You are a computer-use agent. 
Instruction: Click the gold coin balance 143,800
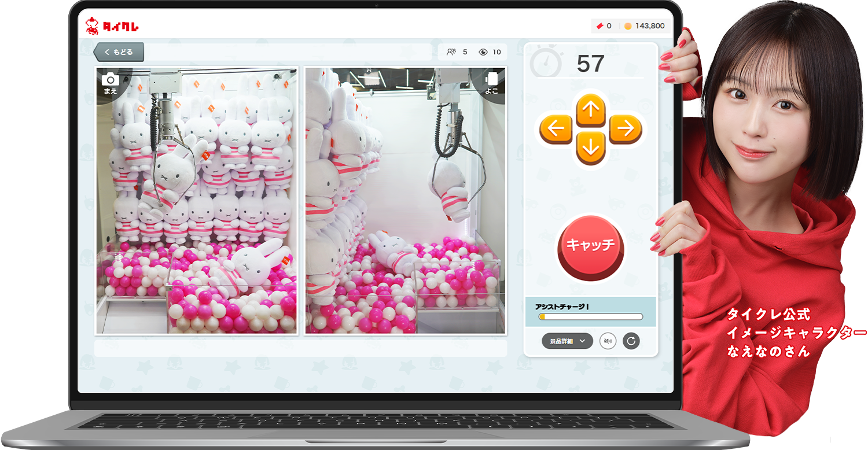pyautogui.click(x=644, y=26)
